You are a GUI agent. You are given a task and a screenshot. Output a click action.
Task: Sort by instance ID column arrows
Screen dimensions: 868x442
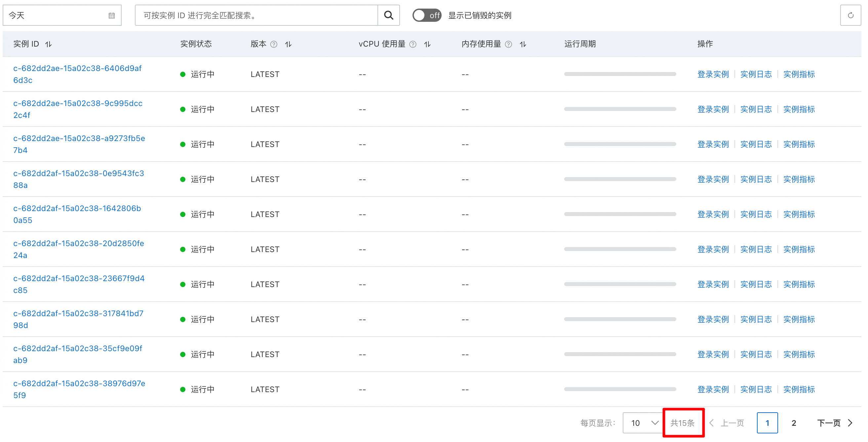(49, 44)
